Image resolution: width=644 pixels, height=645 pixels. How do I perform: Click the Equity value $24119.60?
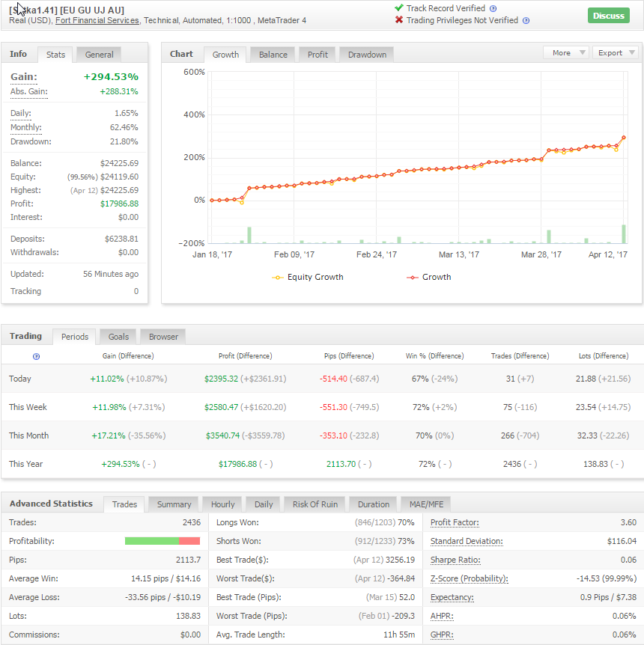119,177
